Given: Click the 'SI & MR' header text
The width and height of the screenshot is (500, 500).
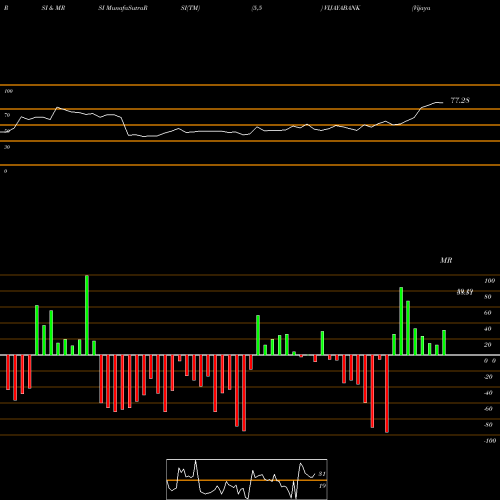Looking at the screenshot, I should tap(53, 8).
